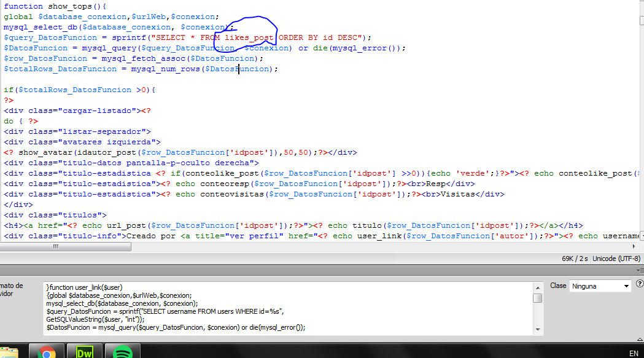Screen dimensions: 644x358
Task: Click the down arrow of the properties text scrollbar
Action: [537, 329]
